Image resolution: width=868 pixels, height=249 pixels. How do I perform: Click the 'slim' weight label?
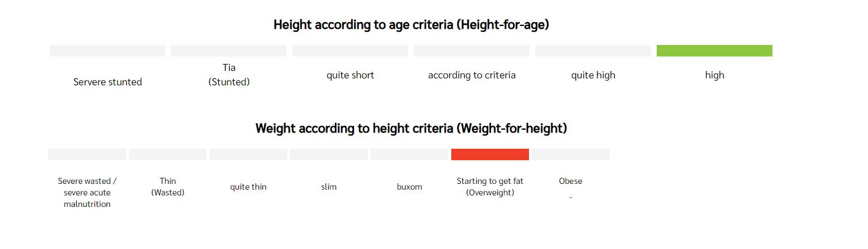[x=329, y=187]
